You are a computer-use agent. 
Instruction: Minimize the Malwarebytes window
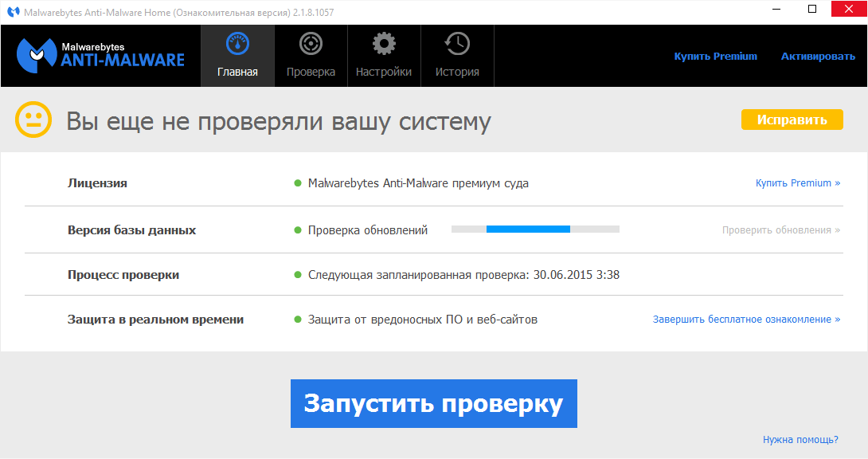click(776, 10)
